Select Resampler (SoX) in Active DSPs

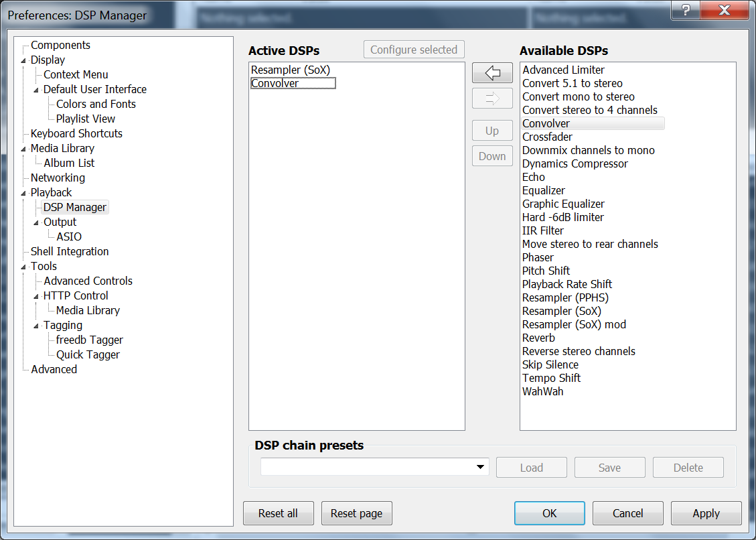pos(290,70)
